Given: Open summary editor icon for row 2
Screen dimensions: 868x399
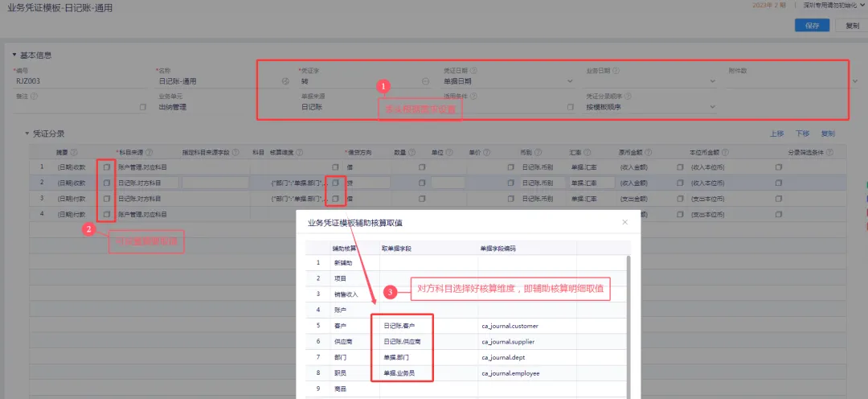Looking at the screenshot, I should [x=106, y=183].
